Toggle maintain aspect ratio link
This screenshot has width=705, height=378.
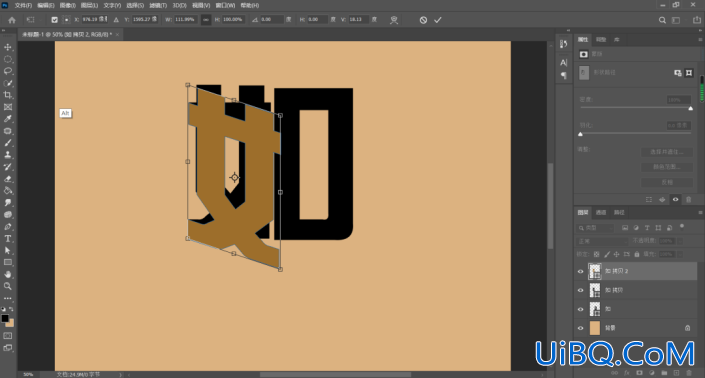coord(206,20)
